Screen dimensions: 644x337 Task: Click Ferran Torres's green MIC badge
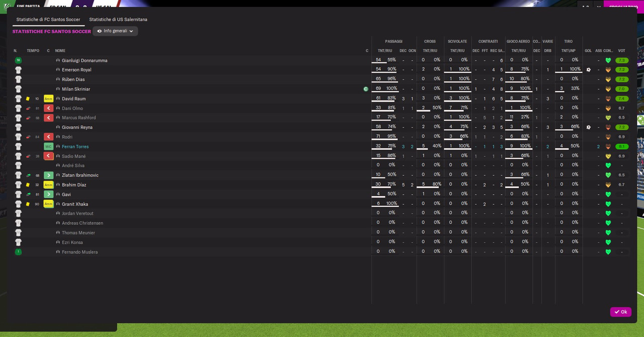coord(48,146)
